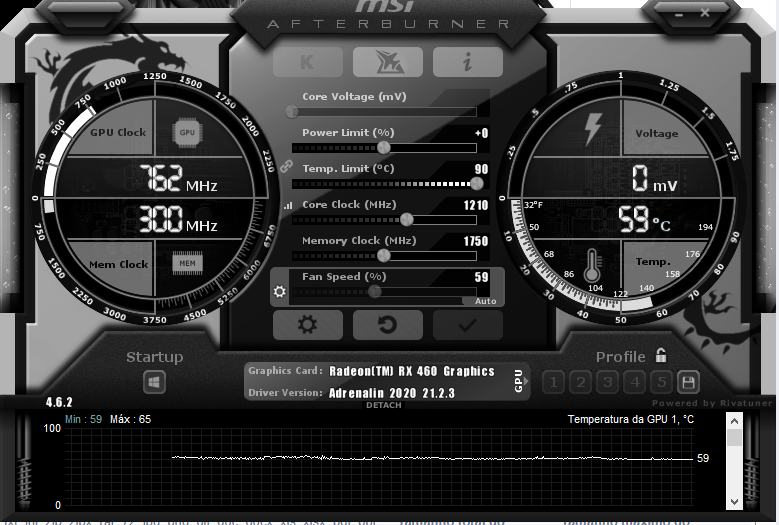Save profile with floppy disk icon

(x=688, y=382)
